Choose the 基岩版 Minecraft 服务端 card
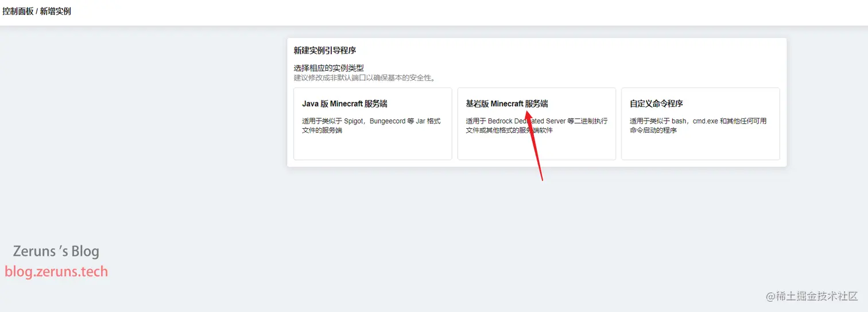Screen dimensions: 868x312 536,124
